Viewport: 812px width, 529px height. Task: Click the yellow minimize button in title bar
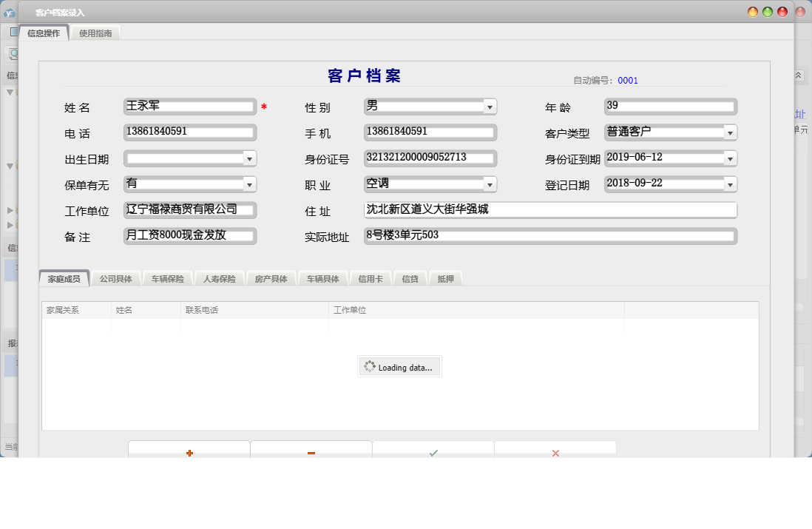pos(753,12)
